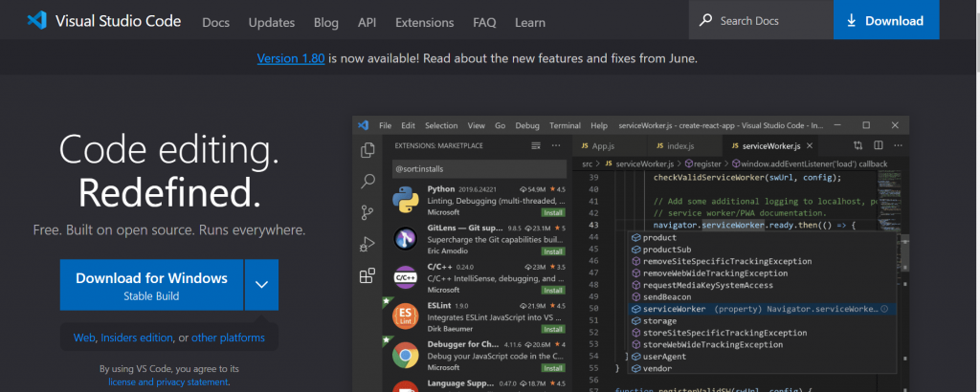Screen dimensions: 980x392
Task: Click the GitLens extension logo
Action: [x=405, y=238]
